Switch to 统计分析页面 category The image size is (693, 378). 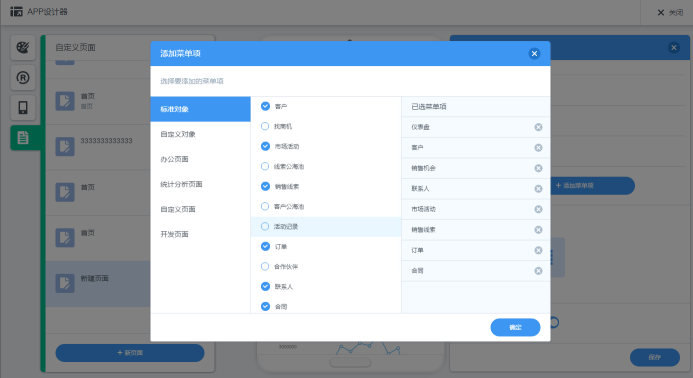pyautogui.click(x=200, y=184)
